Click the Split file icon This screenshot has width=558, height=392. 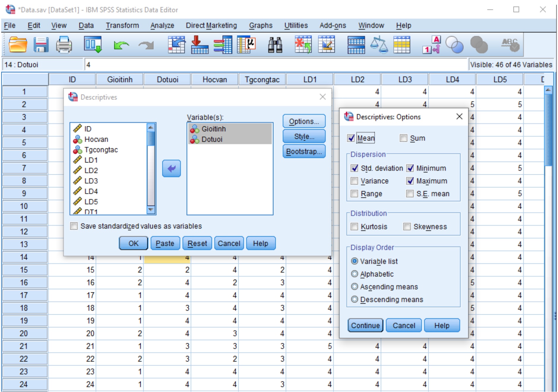coord(356,45)
